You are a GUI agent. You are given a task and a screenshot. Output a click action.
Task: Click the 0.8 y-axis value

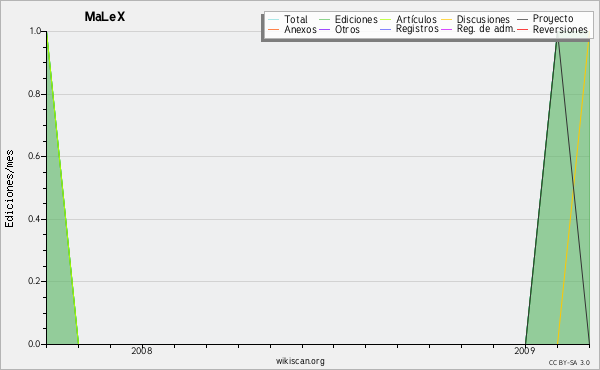pos(34,94)
